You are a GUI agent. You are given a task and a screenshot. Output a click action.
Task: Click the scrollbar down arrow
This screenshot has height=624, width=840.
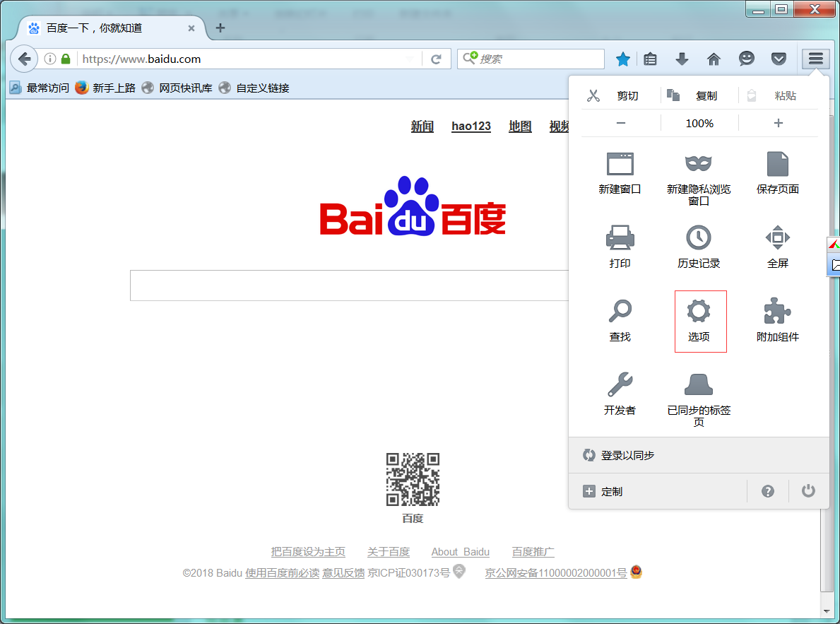pyautogui.click(x=826, y=611)
